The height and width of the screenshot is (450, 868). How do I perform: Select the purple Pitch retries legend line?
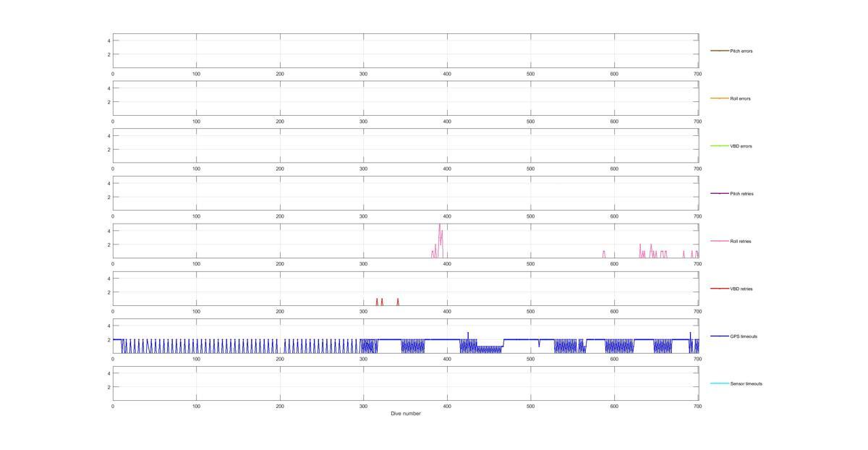pyautogui.click(x=719, y=193)
